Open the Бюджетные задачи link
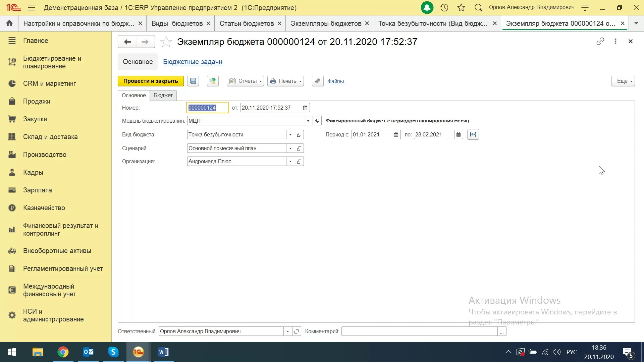The image size is (644, 362). click(192, 62)
